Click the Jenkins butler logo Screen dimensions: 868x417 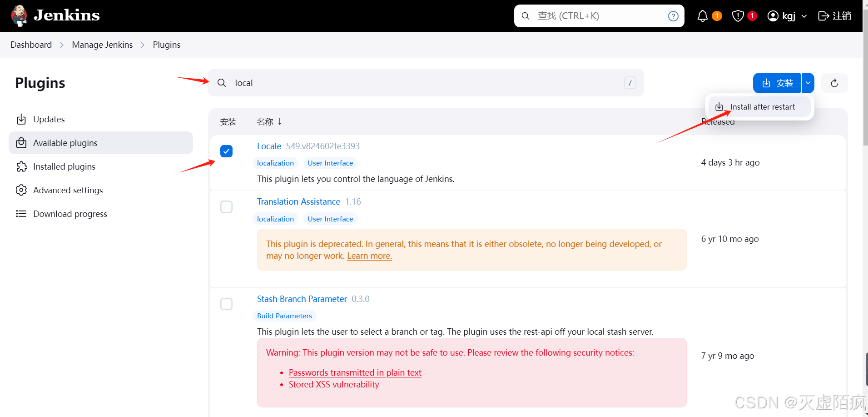pyautogui.click(x=19, y=16)
